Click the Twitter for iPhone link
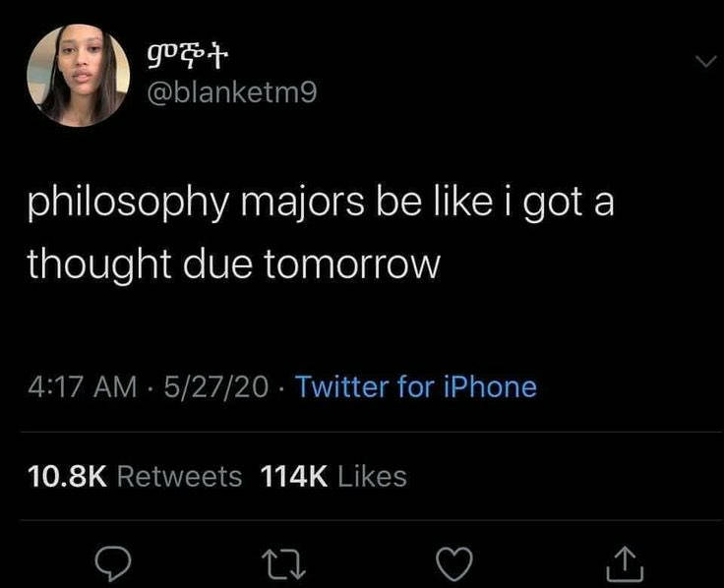Viewport: 724px width, 588px height. (415, 386)
